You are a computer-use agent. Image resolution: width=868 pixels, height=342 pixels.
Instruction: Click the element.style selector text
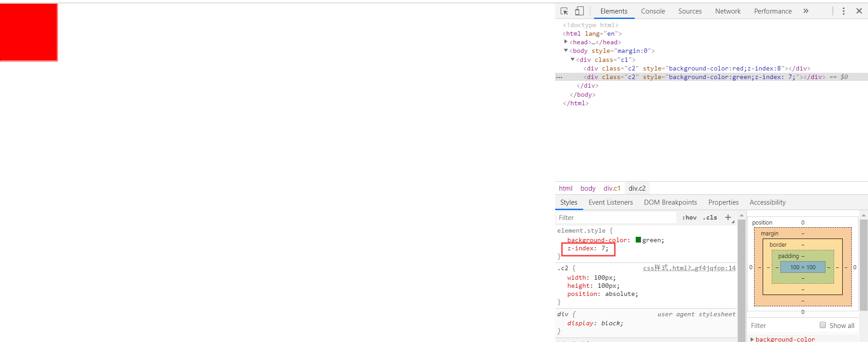(x=581, y=231)
